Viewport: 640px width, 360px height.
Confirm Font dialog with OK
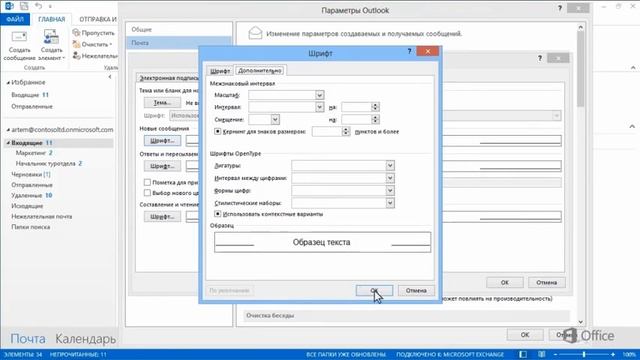click(x=374, y=290)
